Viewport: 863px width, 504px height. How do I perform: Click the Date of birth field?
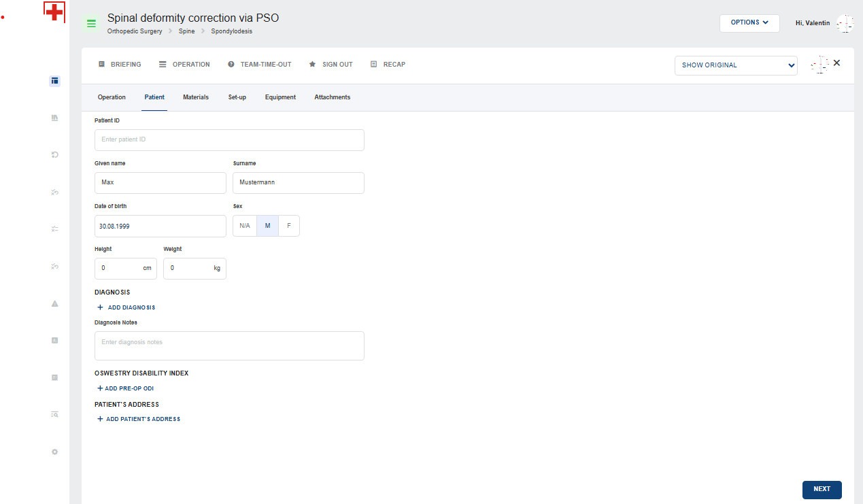coord(160,226)
